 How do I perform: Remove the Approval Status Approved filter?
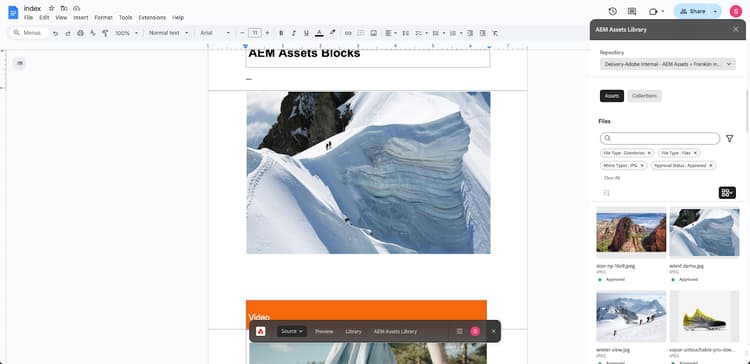coord(711,165)
